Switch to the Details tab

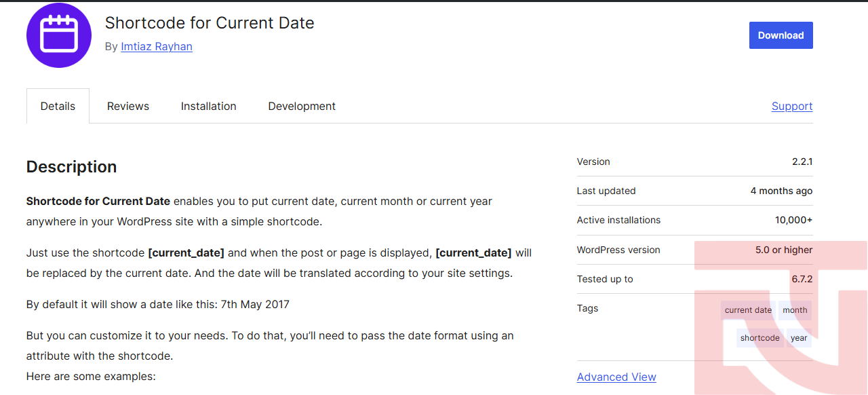pyautogui.click(x=58, y=106)
